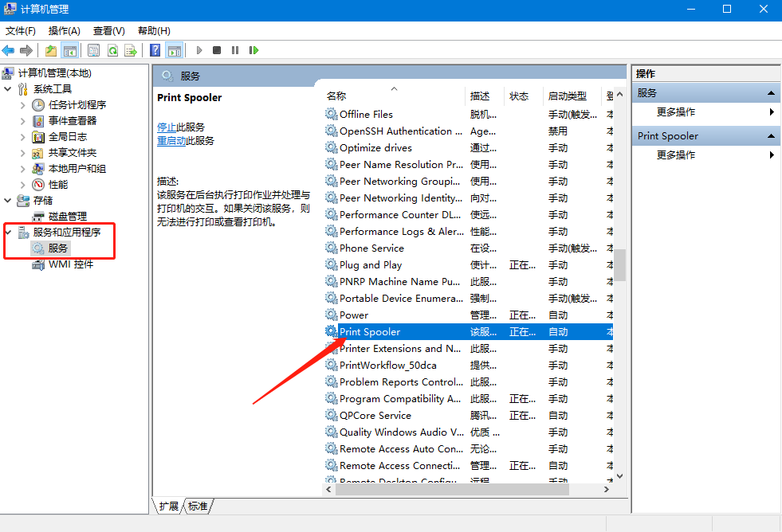Click the scroll down arrow of services list

tap(619, 476)
